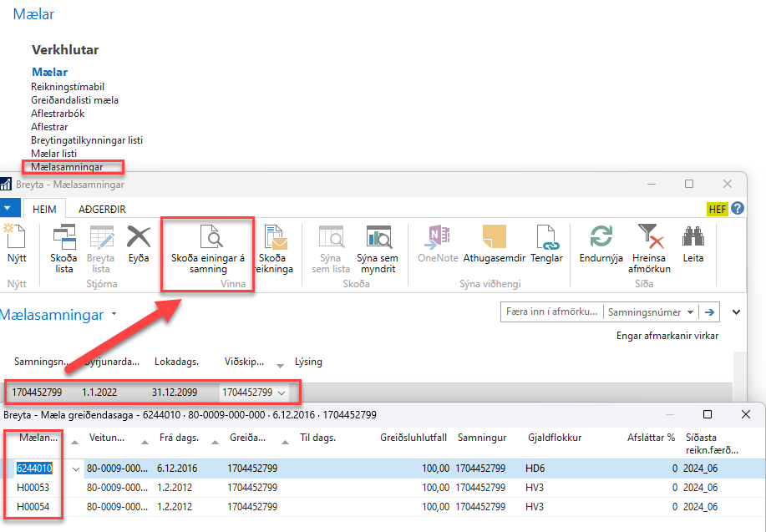This screenshot has width=766, height=532.
Task: Open the Aflestrarbók link
Action: pos(58,114)
